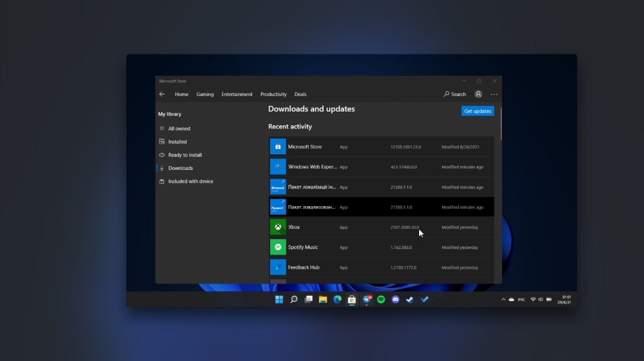The image size is (644, 361).
Task: Open the Gaming tab
Action: pos(205,94)
